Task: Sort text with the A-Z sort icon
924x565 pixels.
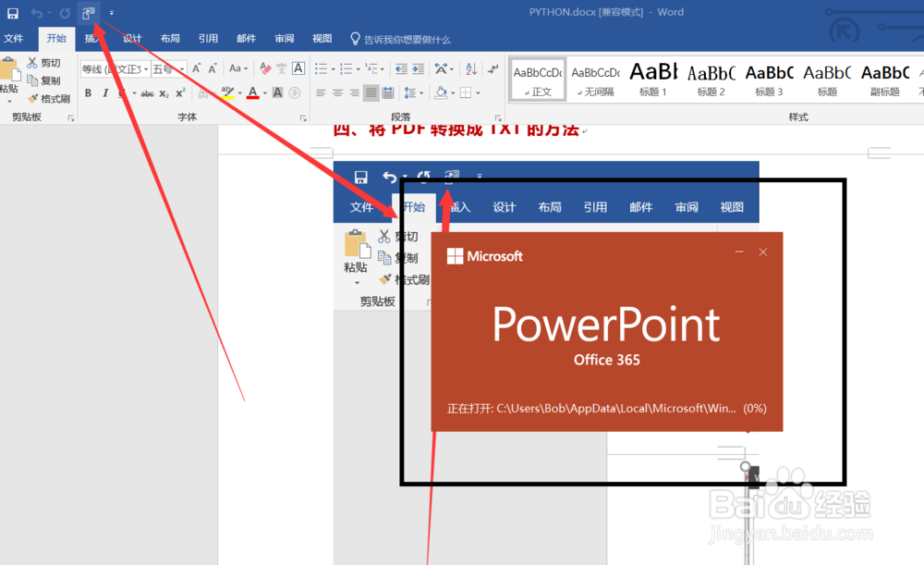Action: tap(471, 69)
